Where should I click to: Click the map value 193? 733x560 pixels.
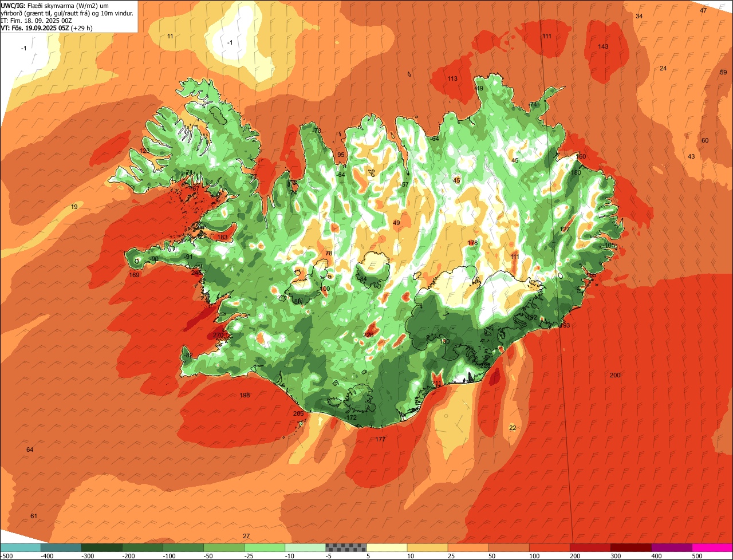click(565, 325)
